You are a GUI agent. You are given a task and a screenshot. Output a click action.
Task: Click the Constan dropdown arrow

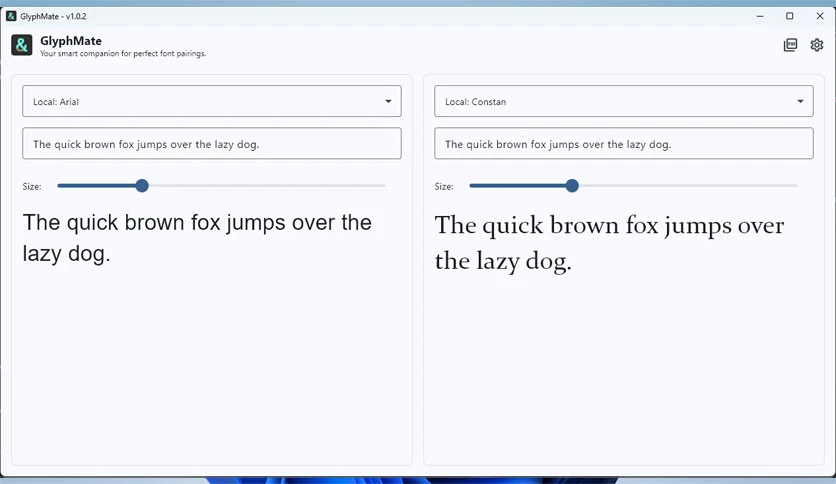[x=800, y=101]
